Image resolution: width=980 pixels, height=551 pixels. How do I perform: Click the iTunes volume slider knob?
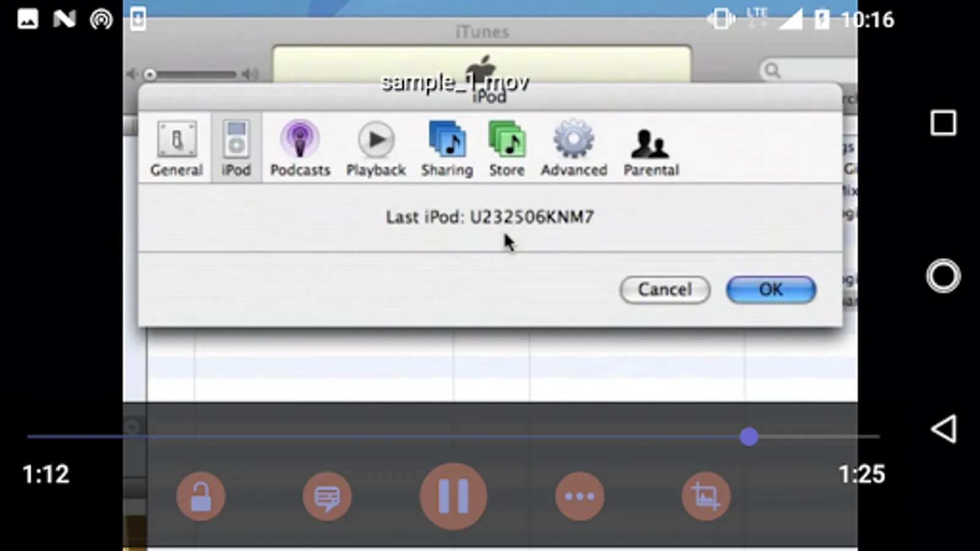(150, 75)
